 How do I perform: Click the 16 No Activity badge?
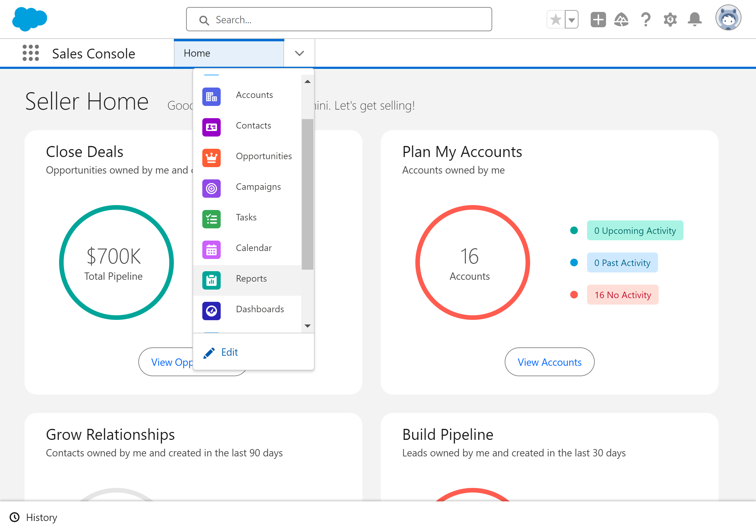pyautogui.click(x=623, y=295)
